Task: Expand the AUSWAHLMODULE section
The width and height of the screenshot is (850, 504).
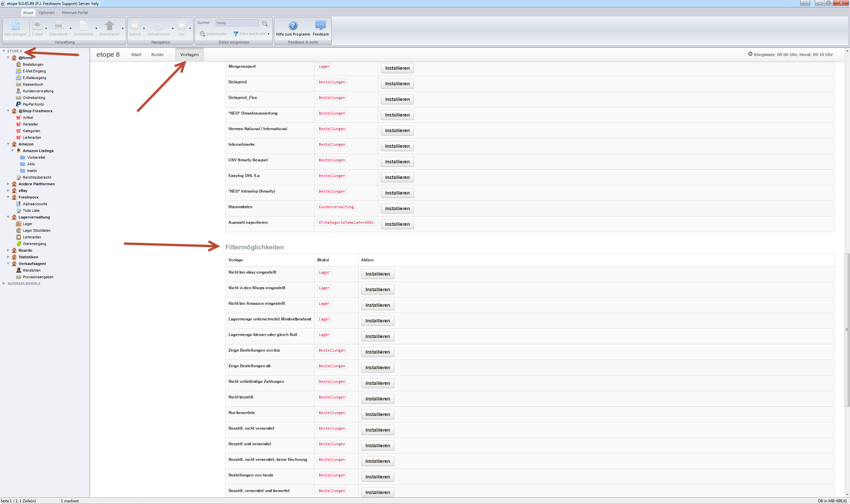Action: pyautogui.click(x=4, y=284)
